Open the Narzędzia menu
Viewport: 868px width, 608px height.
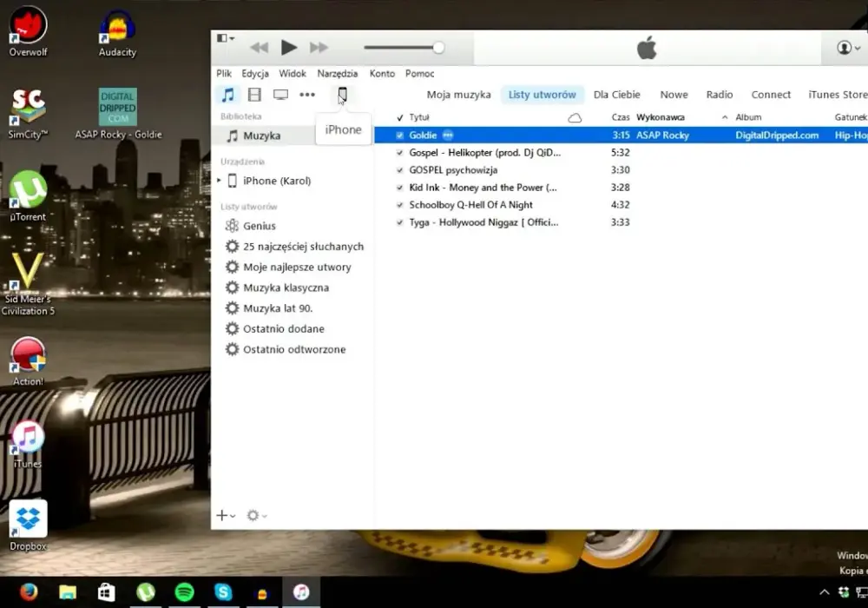pos(337,73)
